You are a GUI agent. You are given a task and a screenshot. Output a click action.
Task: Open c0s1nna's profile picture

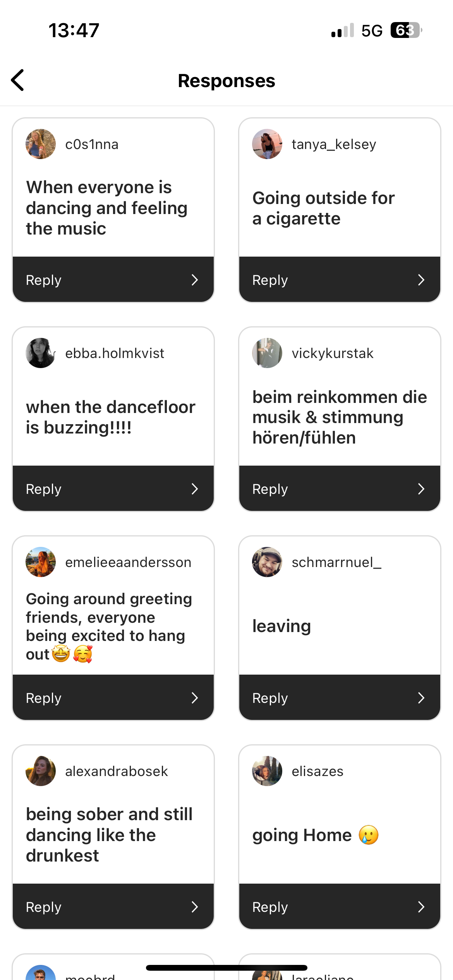(41, 144)
